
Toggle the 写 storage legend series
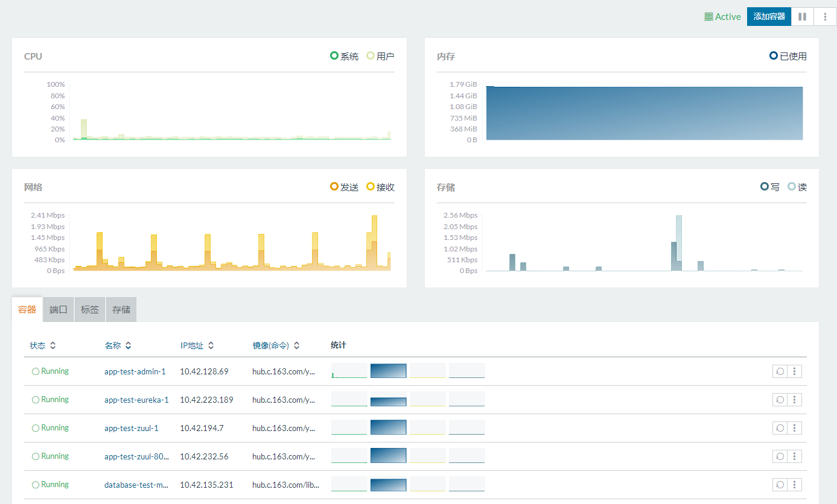pos(770,187)
